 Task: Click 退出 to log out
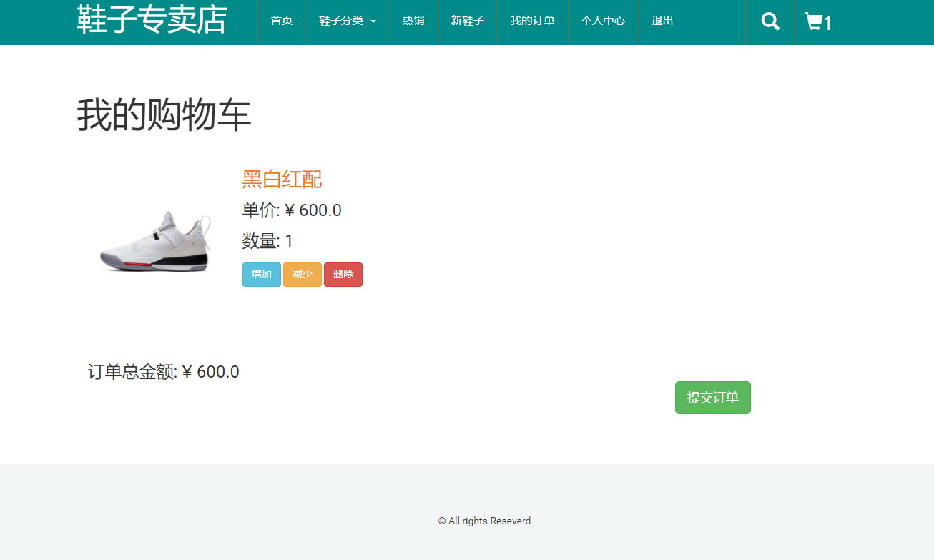pos(662,21)
